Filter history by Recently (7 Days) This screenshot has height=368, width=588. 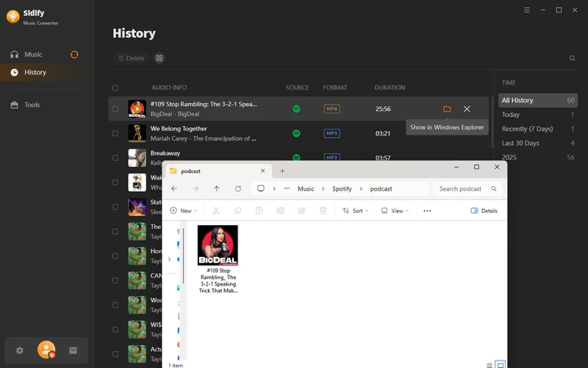[x=538, y=129]
